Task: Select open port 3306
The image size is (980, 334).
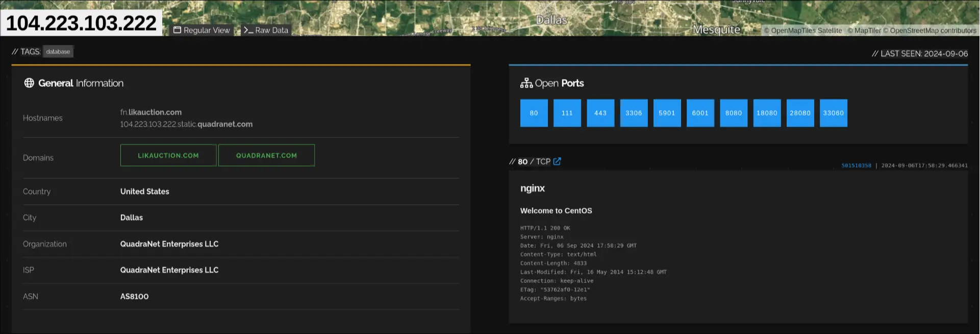Action: [634, 113]
